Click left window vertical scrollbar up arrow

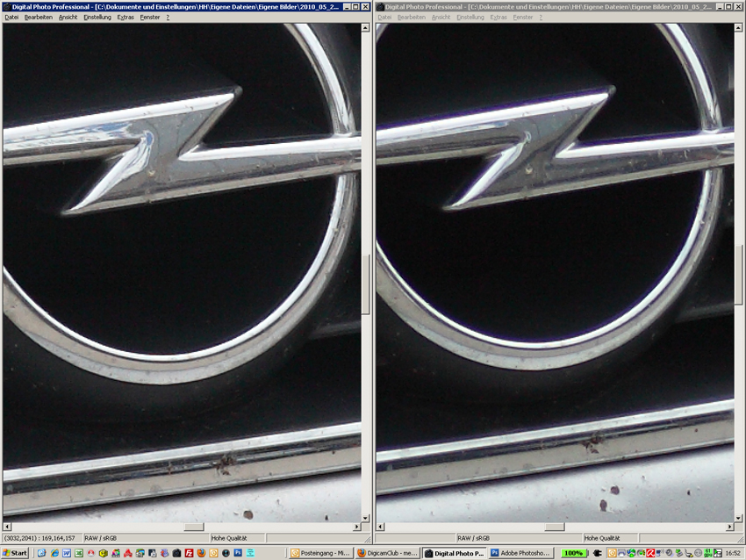click(365, 27)
